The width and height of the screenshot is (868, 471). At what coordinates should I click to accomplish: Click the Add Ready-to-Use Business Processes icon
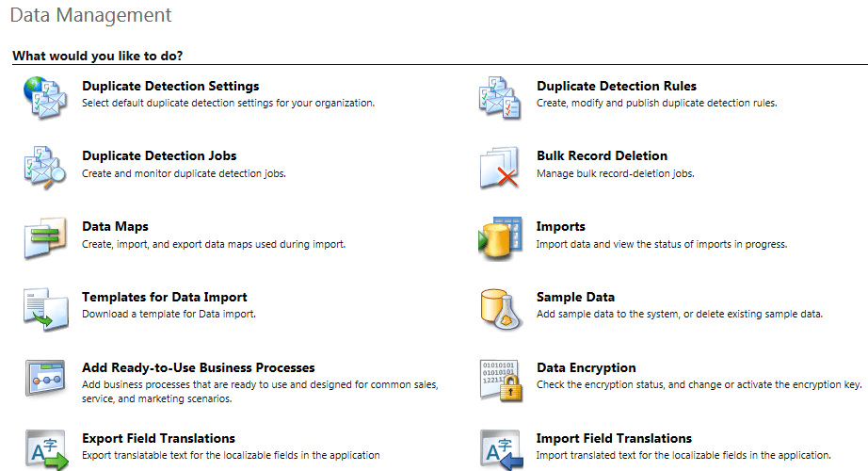(45, 378)
